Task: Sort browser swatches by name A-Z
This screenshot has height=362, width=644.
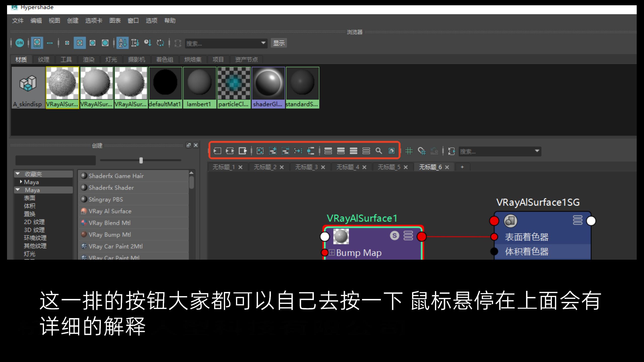Action: (123, 43)
